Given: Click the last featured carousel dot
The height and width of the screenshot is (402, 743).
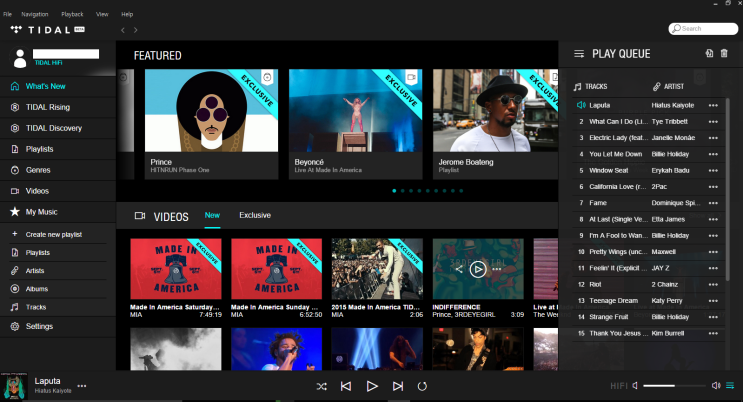Looking at the screenshot, I should 461,191.
